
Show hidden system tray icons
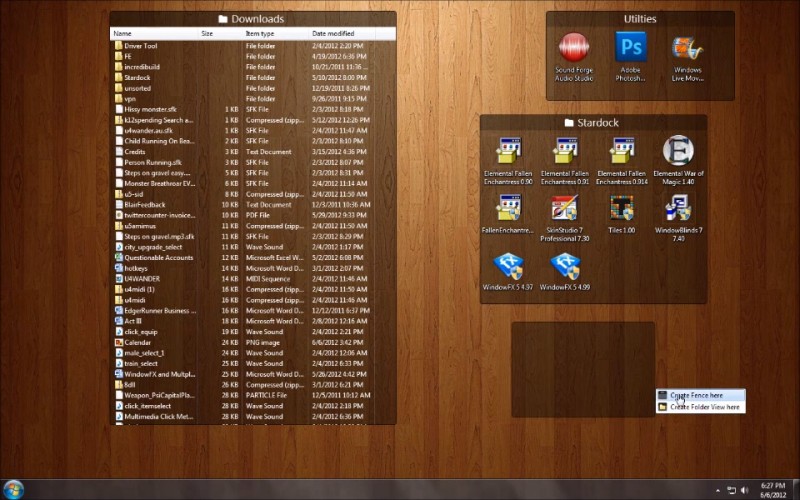pyautogui.click(x=718, y=491)
